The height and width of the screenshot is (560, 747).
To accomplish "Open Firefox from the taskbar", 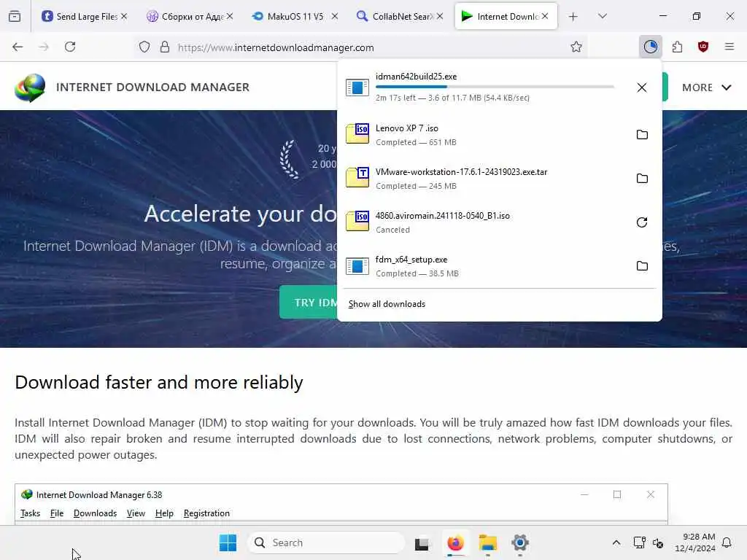I will pyautogui.click(x=455, y=542).
